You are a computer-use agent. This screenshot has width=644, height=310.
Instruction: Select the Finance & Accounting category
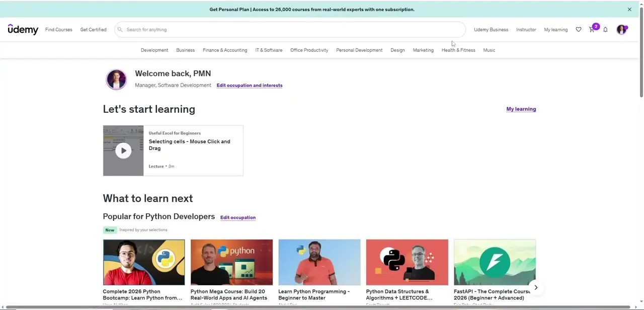click(x=225, y=50)
